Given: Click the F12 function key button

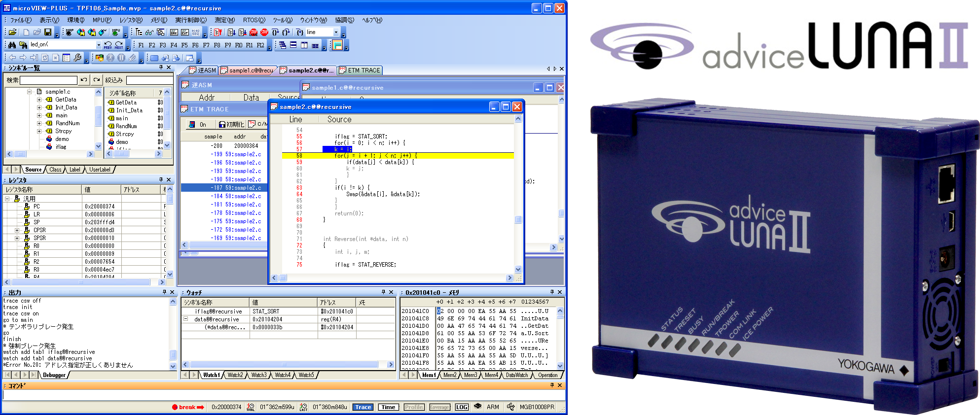Looking at the screenshot, I should click(260, 45).
